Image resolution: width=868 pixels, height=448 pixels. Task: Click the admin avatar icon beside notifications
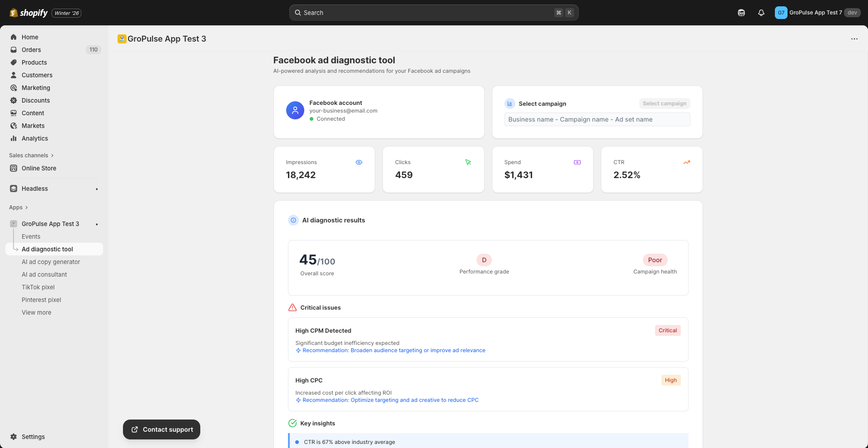(781, 13)
